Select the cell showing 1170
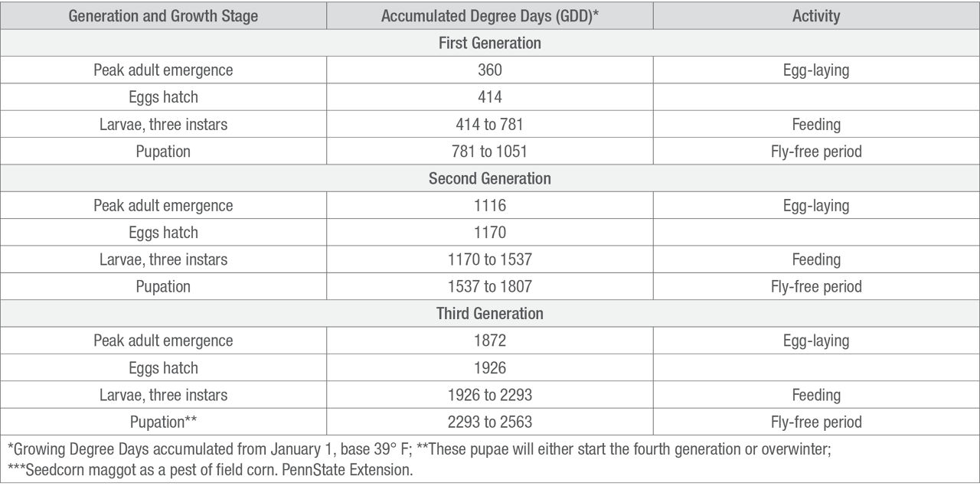 [489, 233]
